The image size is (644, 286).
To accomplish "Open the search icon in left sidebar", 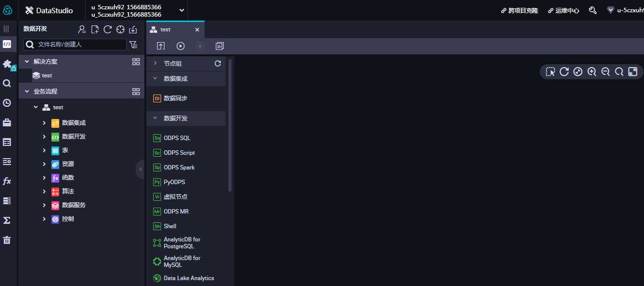I will point(7,83).
